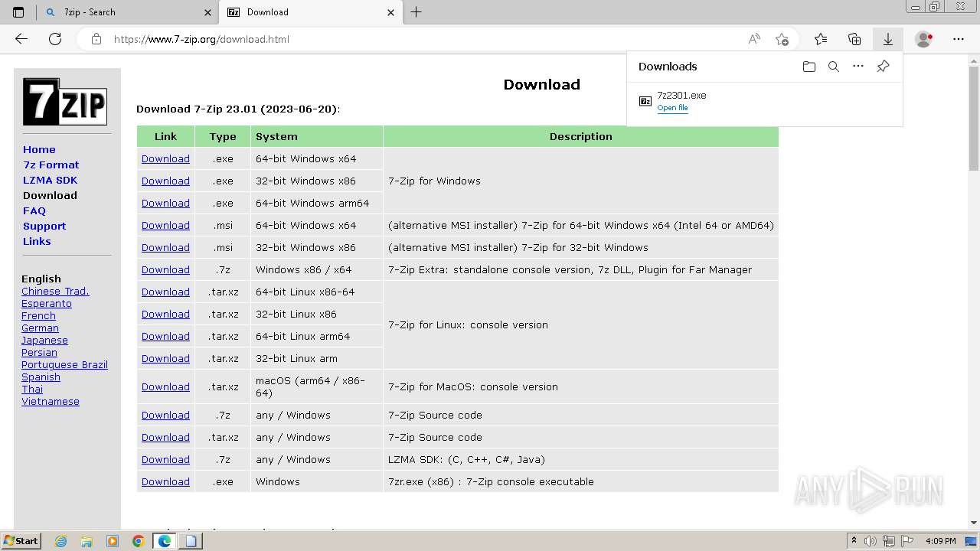The image size is (980, 551).
Task: Click the 7z2301.exe download entry
Action: (x=764, y=101)
